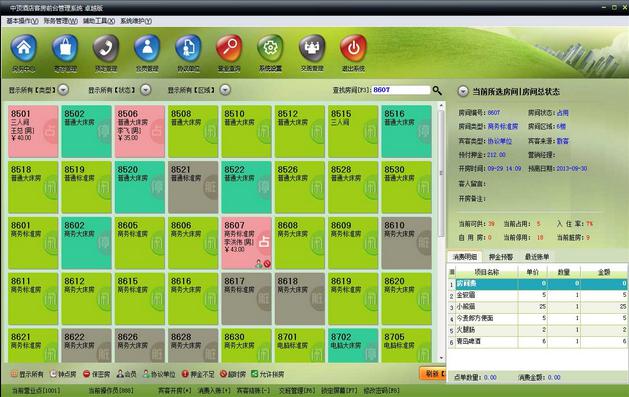Expand the 显示所有【区域】 dropdown arrow
This screenshot has height=397, width=629.
click(x=225, y=90)
